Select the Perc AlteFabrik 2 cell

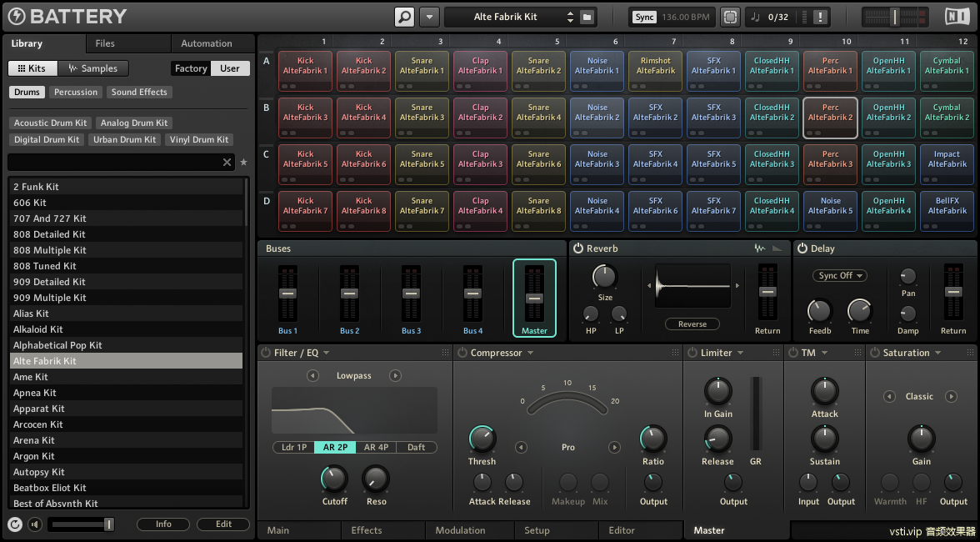point(830,118)
